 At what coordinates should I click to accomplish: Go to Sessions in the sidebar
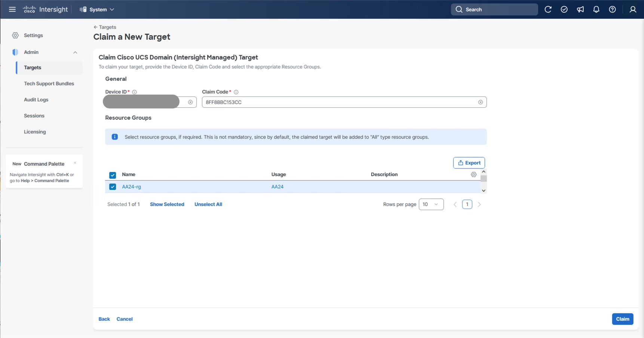[x=34, y=116]
